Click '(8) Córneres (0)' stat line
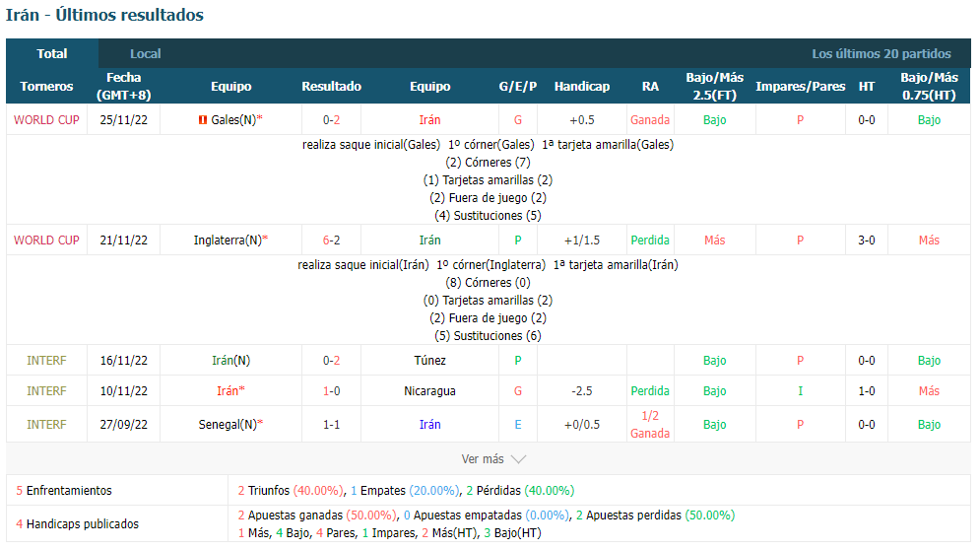The height and width of the screenshot is (550, 980). pyautogui.click(x=489, y=282)
